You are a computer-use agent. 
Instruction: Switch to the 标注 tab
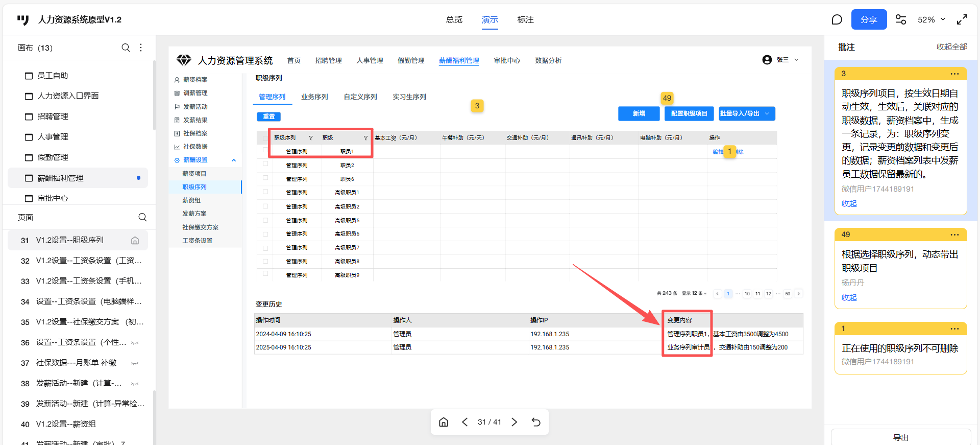(x=525, y=19)
